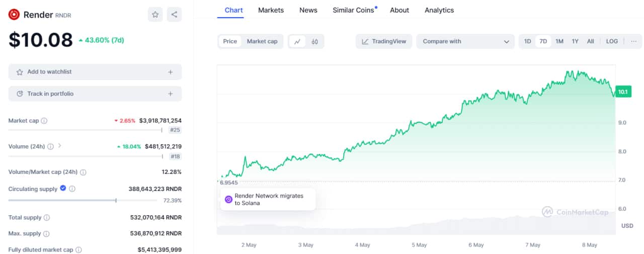Image resolution: width=644 pixels, height=254 pixels.
Task: Click the 12.28% volume ratio value
Action: coord(172,172)
